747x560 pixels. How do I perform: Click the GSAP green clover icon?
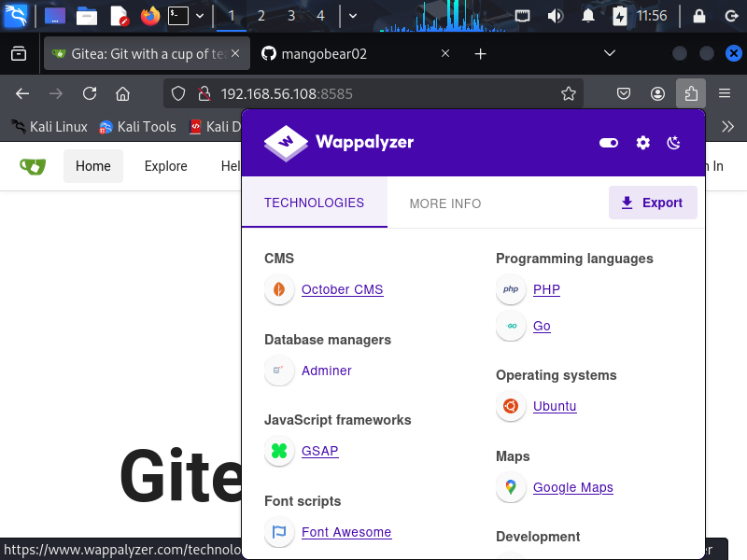(x=278, y=451)
